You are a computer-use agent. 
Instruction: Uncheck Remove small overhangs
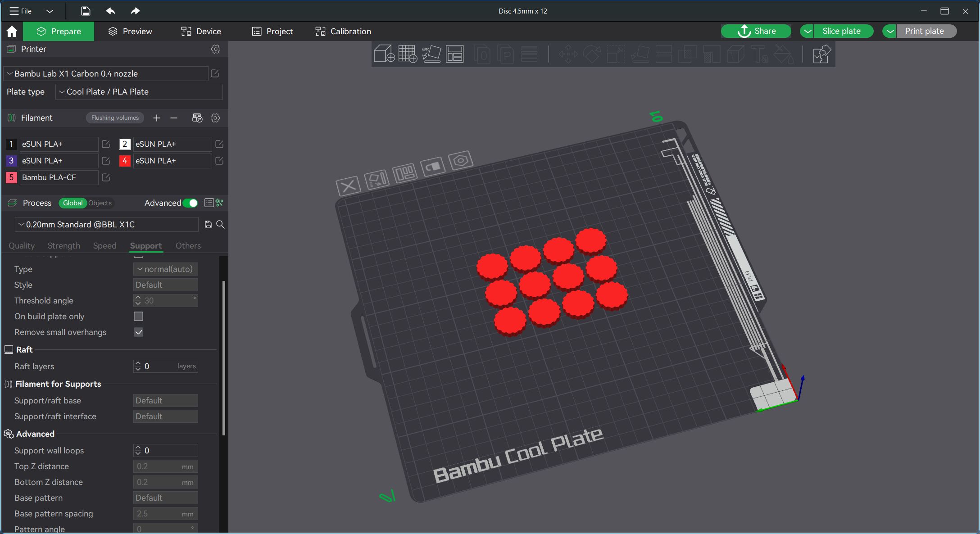[x=138, y=332]
